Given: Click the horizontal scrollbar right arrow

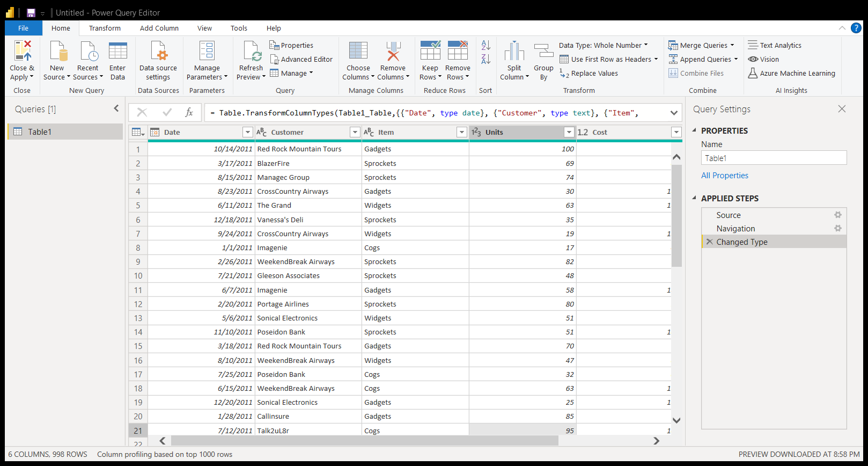Looking at the screenshot, I should [x=656, y=441].
